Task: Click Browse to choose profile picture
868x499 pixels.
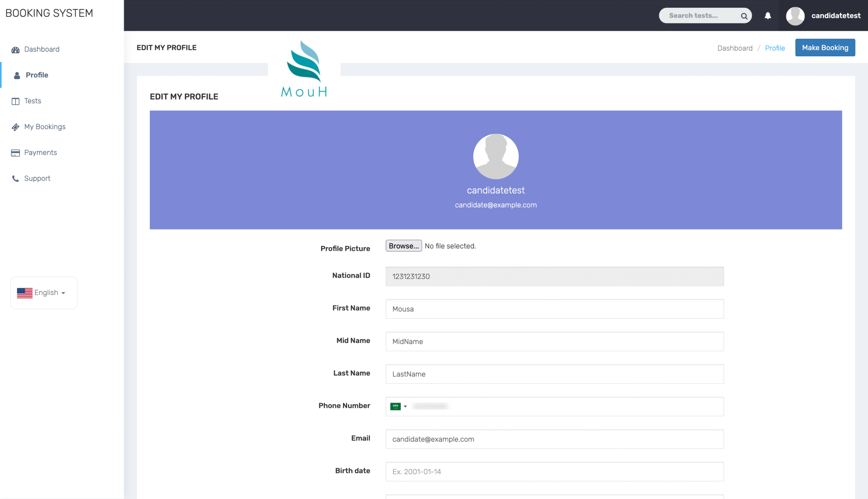Action: pyautogui.click(x=403, y=246)
